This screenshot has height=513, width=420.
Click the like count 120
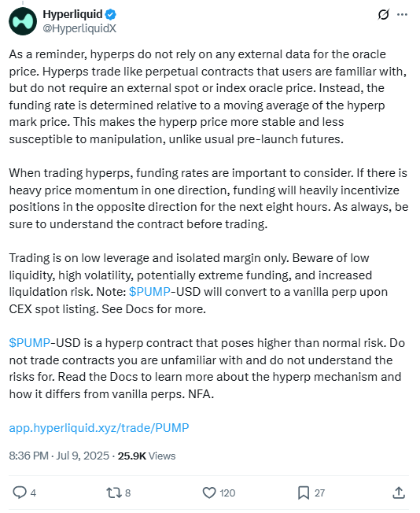(227, 493)
